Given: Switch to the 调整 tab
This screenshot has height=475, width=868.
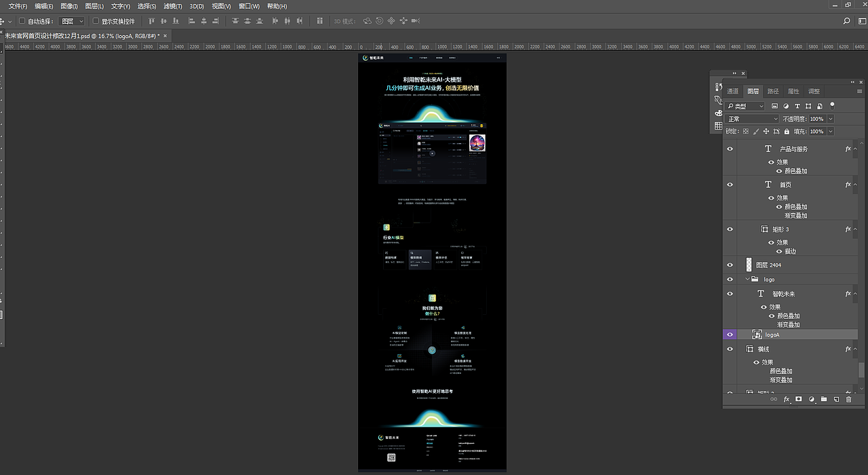Looking at the screenshot, I should 814,91.
